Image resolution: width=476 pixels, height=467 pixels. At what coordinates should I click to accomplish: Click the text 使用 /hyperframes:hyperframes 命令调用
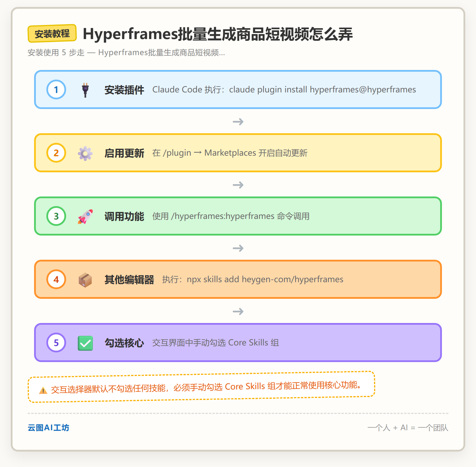click(x=231, y=216)
